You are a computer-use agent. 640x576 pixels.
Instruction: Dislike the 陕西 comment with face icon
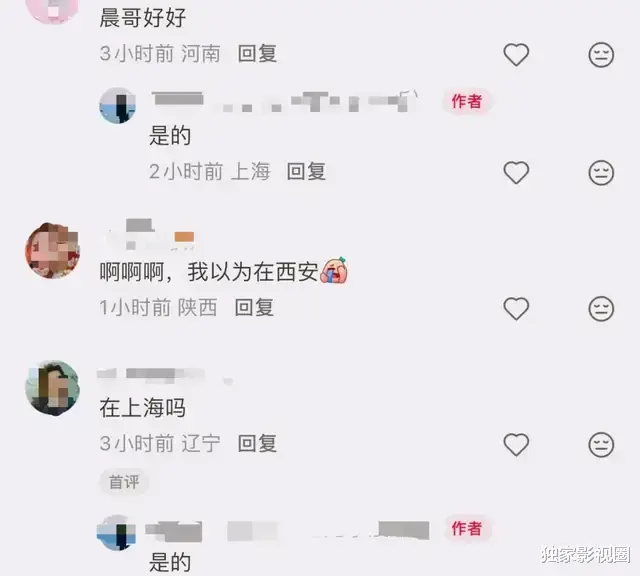point(601,308)
